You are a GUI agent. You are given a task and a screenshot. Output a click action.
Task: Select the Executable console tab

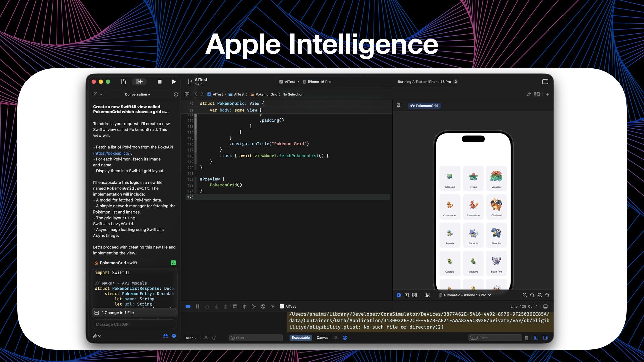point(301,338)
